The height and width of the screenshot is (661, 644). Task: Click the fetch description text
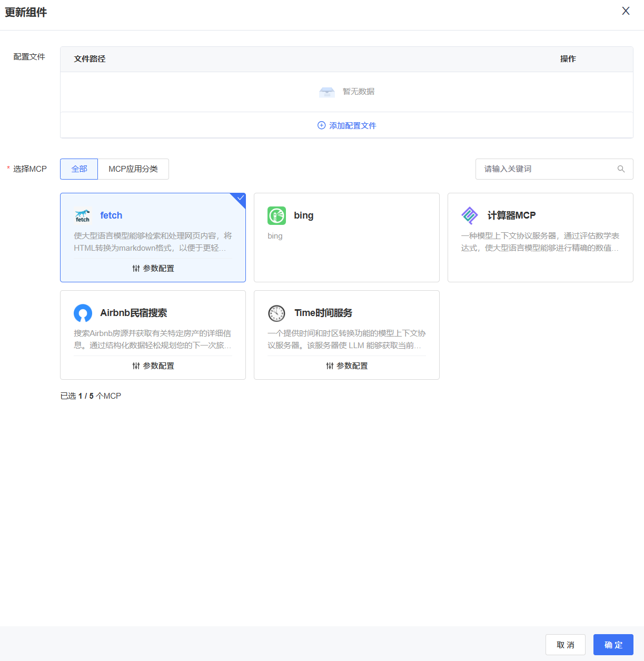click(153, 242)
